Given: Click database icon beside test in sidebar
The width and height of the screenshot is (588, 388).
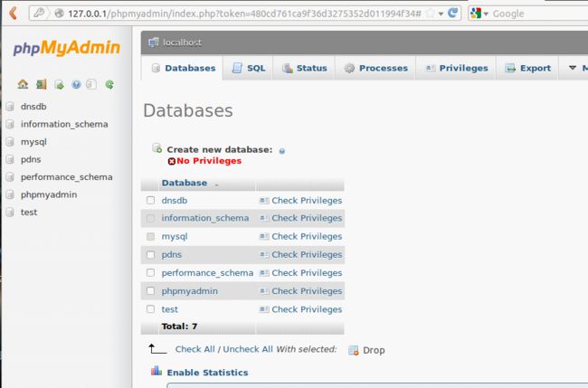Looking at the screenshot, I should click(10, 213).
